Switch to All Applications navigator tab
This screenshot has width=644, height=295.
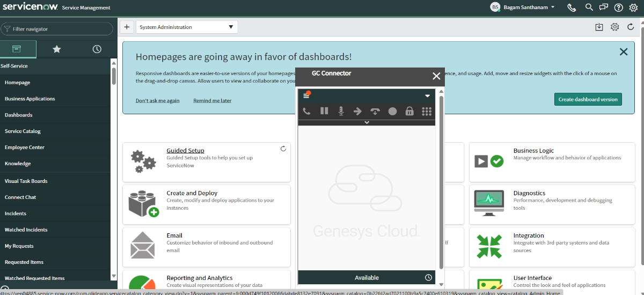point(17,49)
